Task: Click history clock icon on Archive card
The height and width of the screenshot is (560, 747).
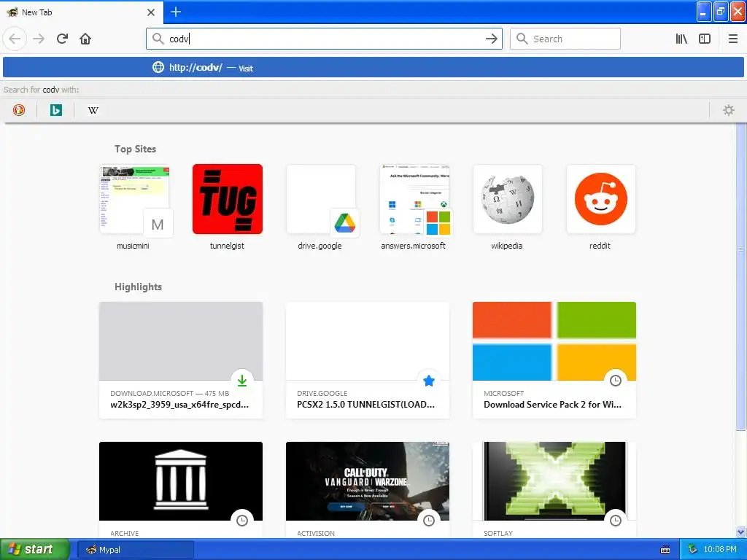Action: point(242,521)
